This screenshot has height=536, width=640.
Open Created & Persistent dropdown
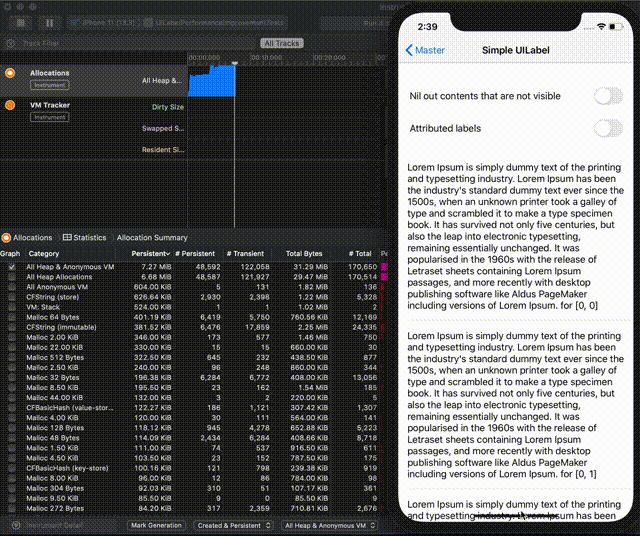(234, 525)
